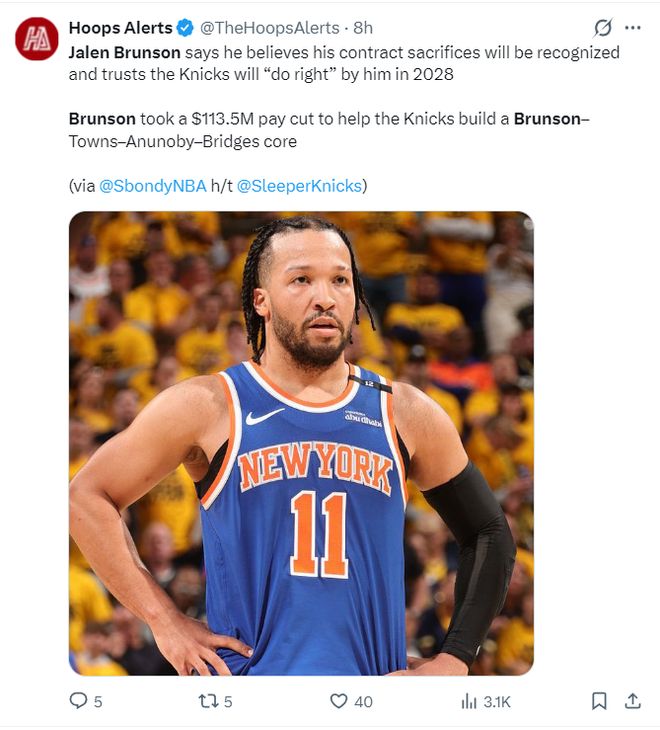
Task: Enlarge the Jalen Brunson Knicks photo
Action: pos(301,443)
